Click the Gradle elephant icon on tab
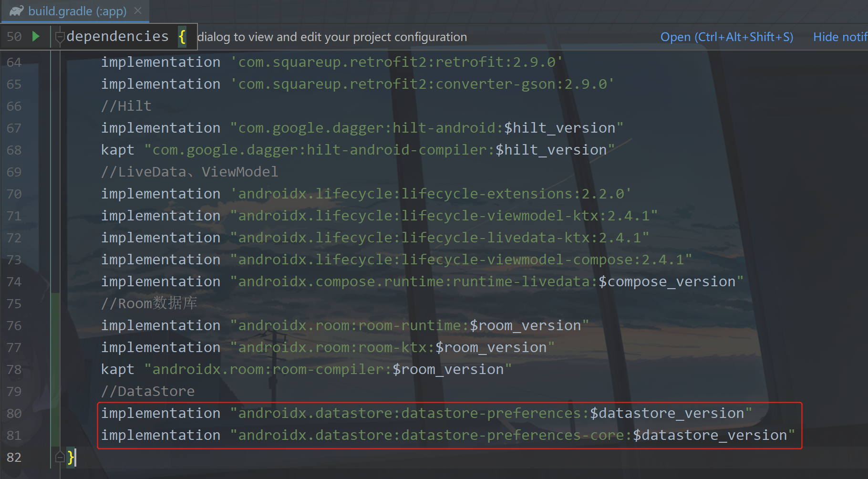Viewport: 868px width, 479px height. coord(17,11)
